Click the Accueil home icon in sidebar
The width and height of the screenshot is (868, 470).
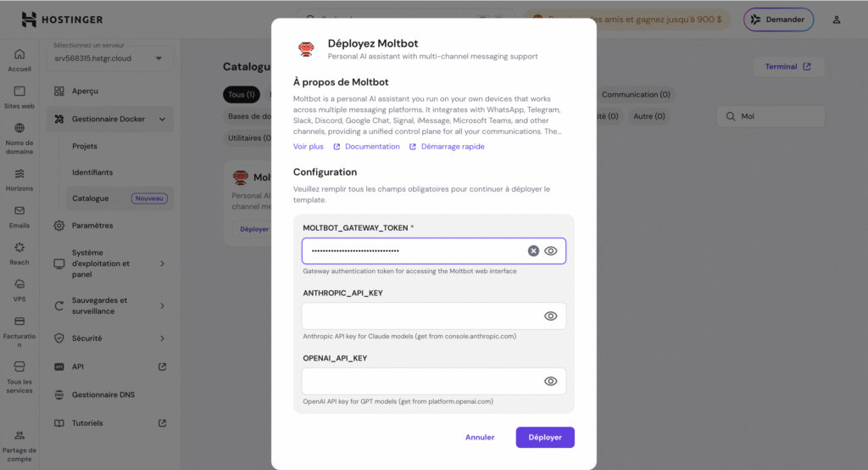pos(19,55)
